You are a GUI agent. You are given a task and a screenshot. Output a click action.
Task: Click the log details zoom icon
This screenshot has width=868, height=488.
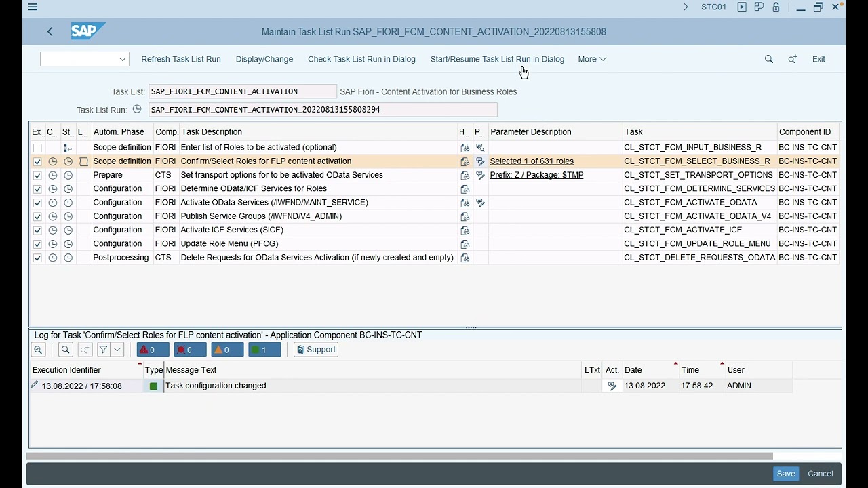click(x=38, y=350)
